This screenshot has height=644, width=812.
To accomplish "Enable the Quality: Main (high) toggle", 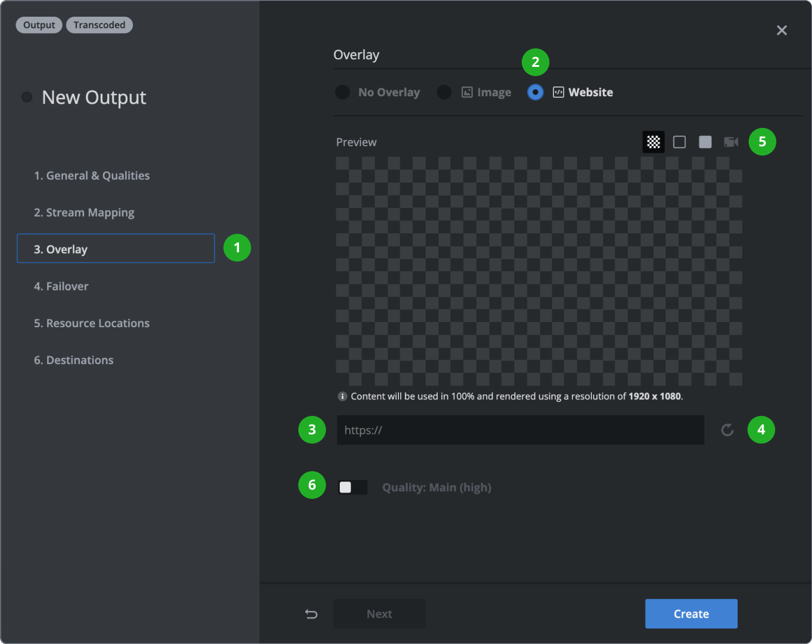I will pyautogui.click(x=352, y=487).
